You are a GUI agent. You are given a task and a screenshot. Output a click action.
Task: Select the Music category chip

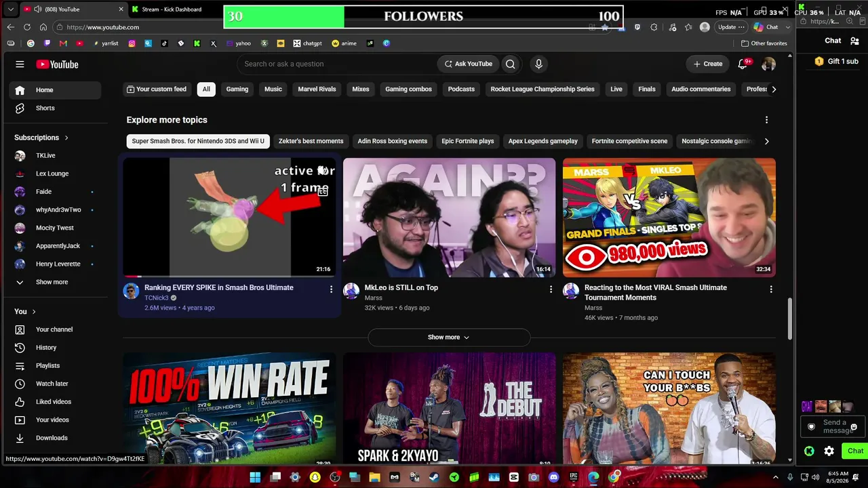click(273, 89)
